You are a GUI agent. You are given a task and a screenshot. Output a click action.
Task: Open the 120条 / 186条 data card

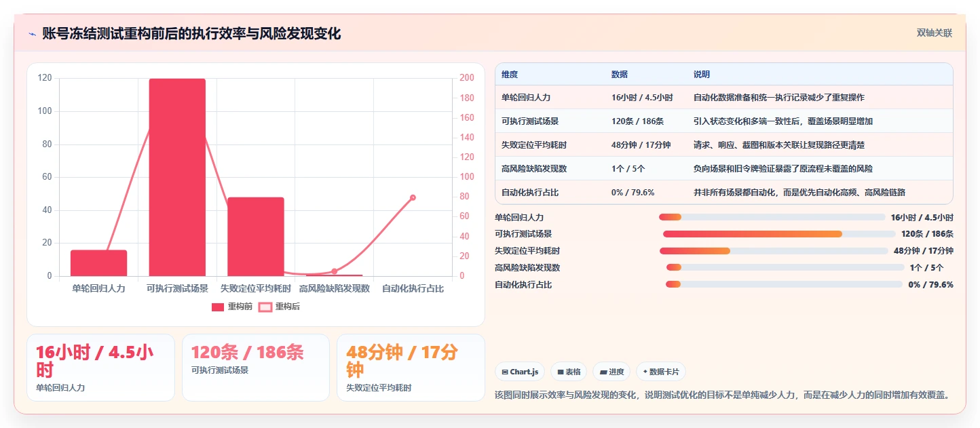(256, 368)
